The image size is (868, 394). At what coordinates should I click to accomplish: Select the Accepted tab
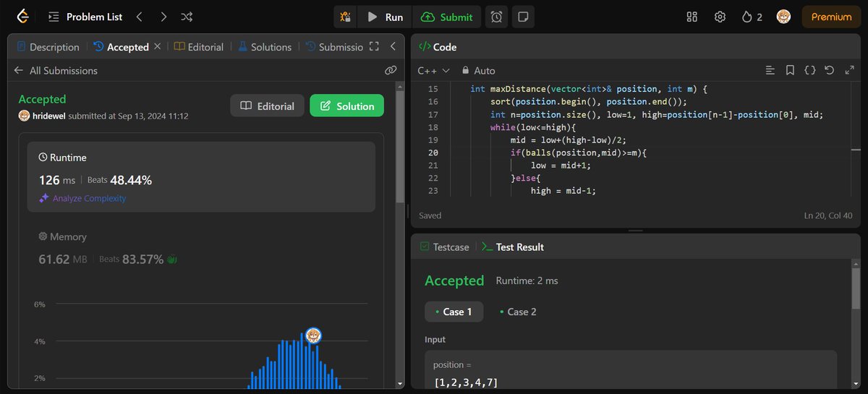121,47
